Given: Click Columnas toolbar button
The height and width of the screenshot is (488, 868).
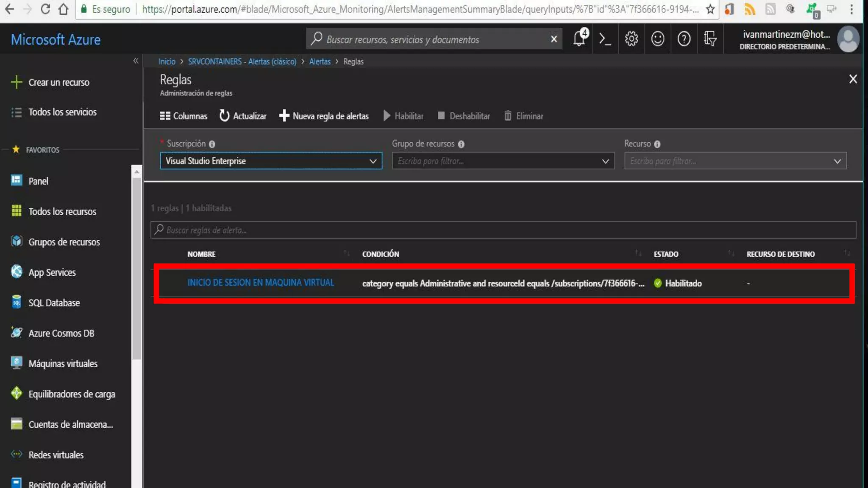Looking at the screenshot, I should 184,116.
